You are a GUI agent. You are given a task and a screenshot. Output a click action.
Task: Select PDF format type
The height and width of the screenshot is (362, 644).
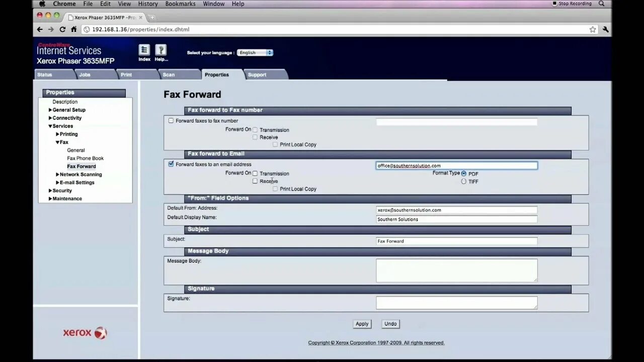point(464,173)
